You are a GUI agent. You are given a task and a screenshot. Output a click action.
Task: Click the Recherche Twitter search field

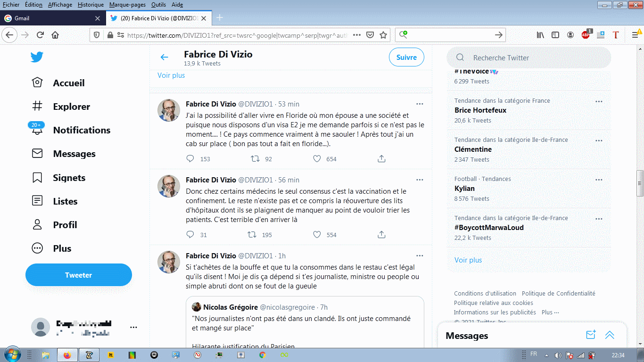point(529,58)
